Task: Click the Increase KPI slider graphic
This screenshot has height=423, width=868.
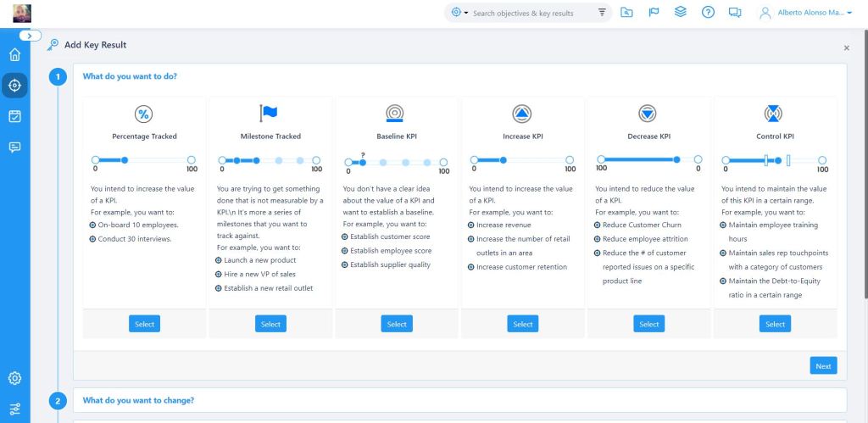Action: coord(523,160)
